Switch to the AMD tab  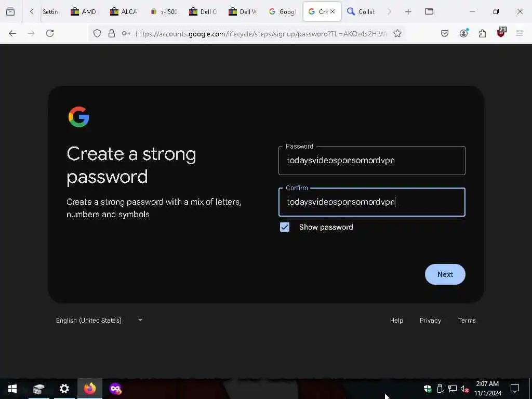84,12
